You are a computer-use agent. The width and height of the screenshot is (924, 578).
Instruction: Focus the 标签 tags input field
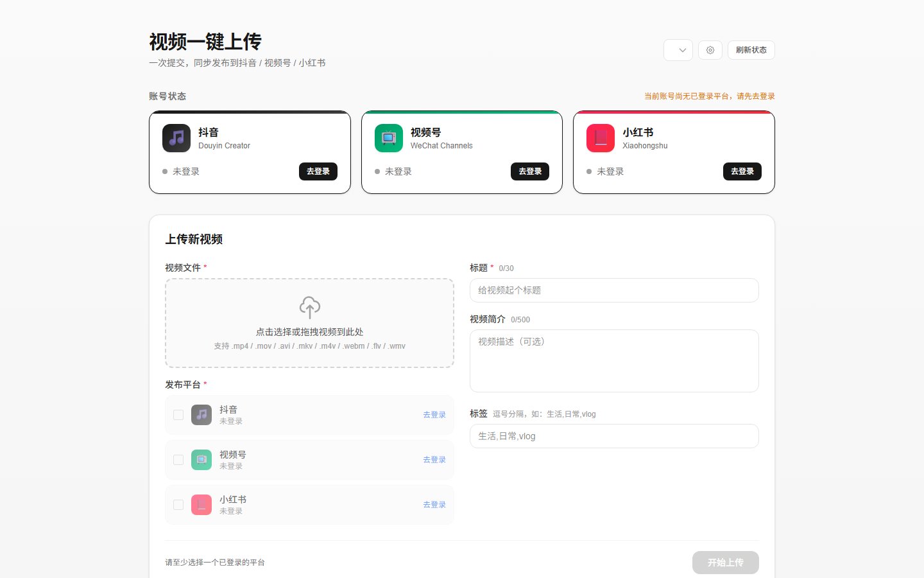614,436
